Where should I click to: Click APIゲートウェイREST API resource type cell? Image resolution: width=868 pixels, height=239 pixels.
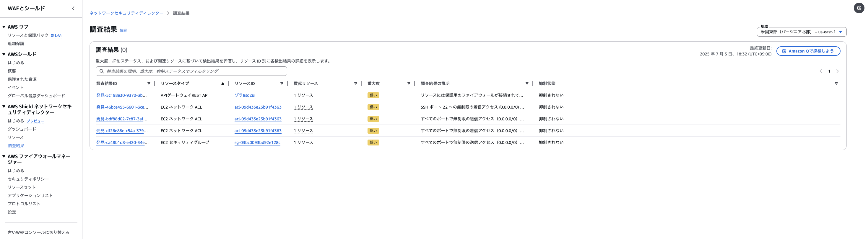(185, 95)
